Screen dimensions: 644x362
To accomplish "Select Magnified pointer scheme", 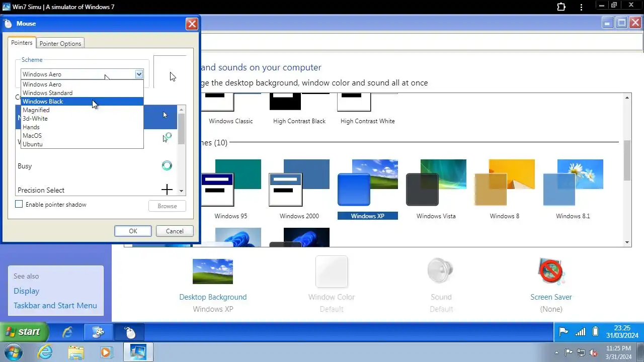I will pos(82,110).
